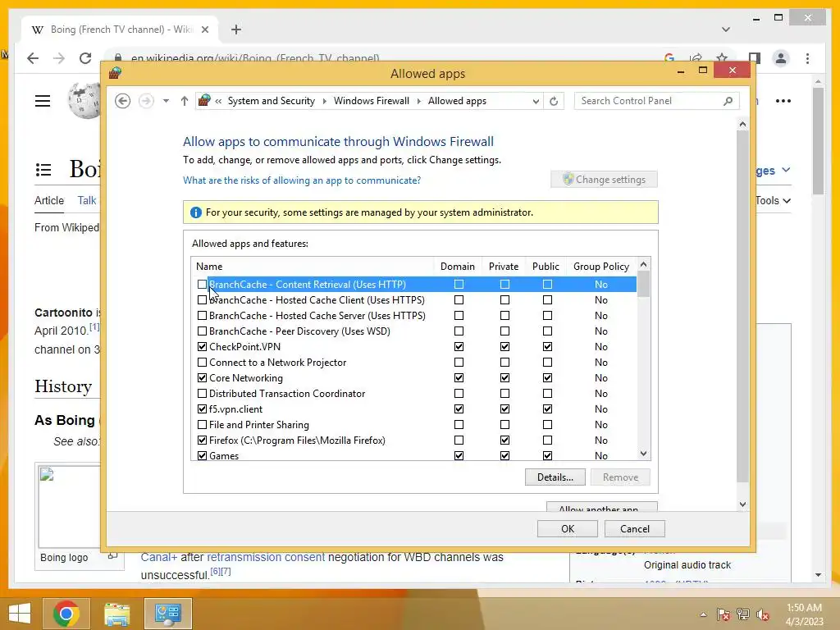Open the Canal+ Wikipedia link
The height and width of the screenshot is (630, 840).
point(158,557)
